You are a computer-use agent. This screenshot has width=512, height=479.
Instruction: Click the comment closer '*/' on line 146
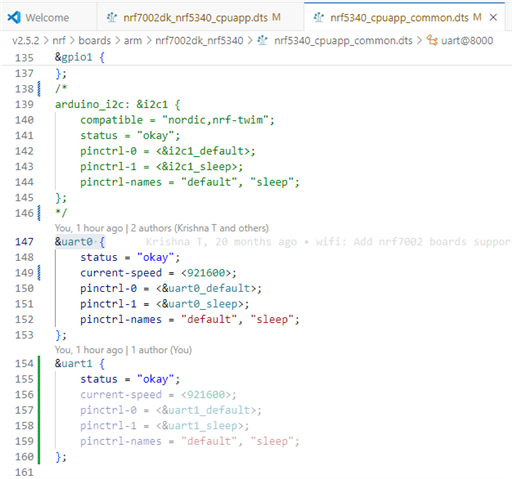[61, 213]
